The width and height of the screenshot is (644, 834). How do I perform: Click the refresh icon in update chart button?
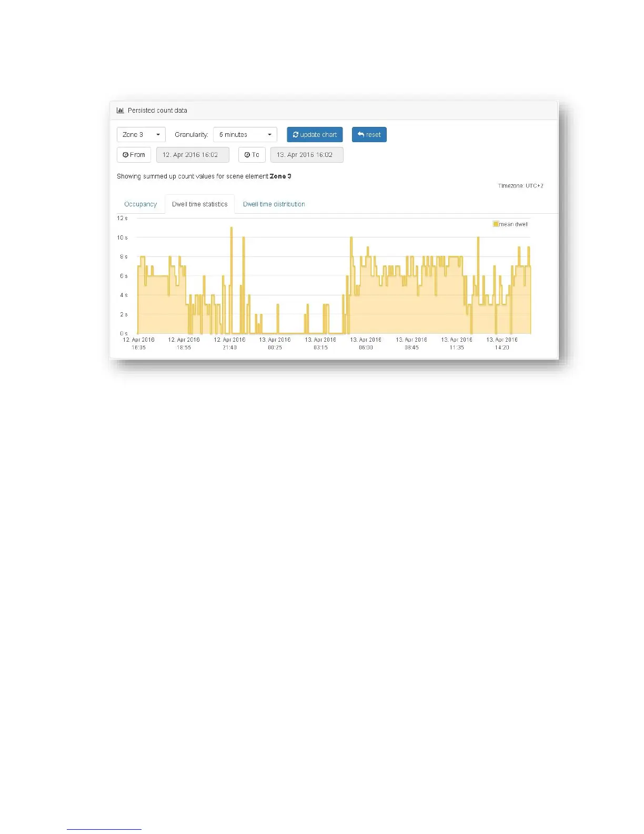coord(296,135)
